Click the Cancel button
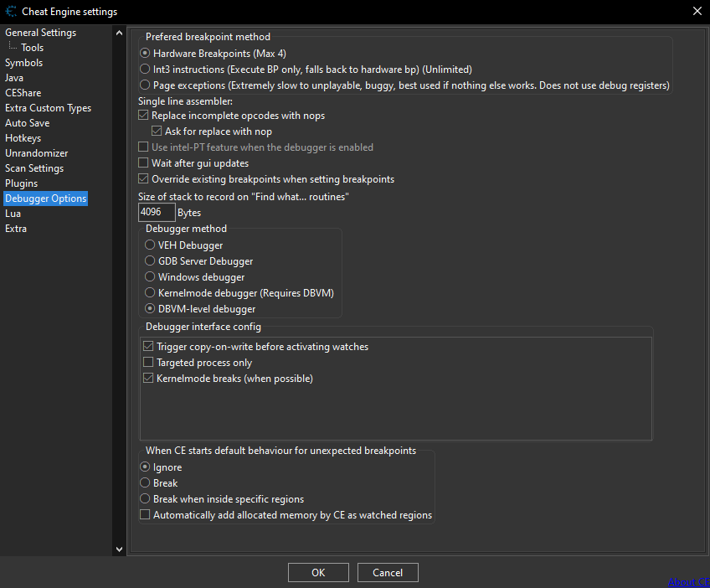The image size is (710, 588). click(x=388, y=573)
